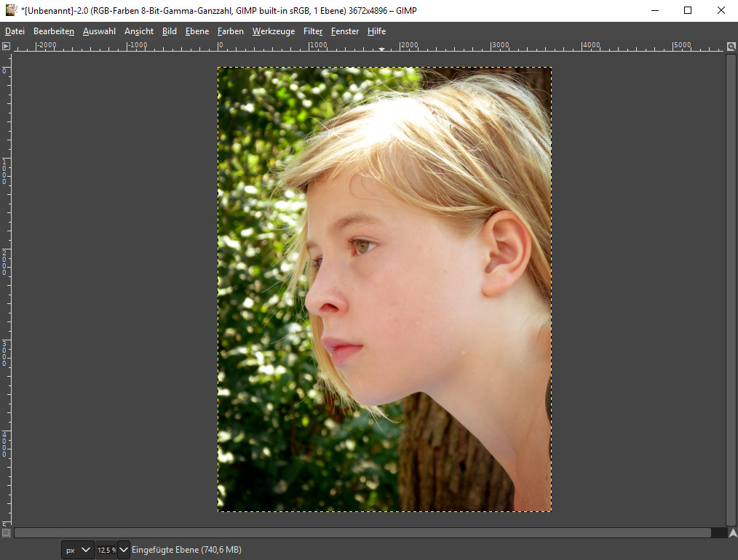Click the GIMP icon in the title bar
738x560 pixels.
click(10, 10)
